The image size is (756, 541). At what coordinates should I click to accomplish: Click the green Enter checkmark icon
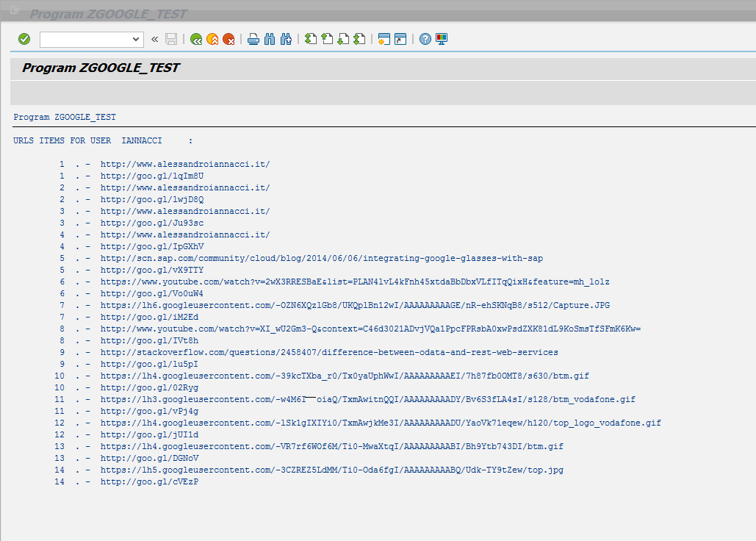click(24, 39)
